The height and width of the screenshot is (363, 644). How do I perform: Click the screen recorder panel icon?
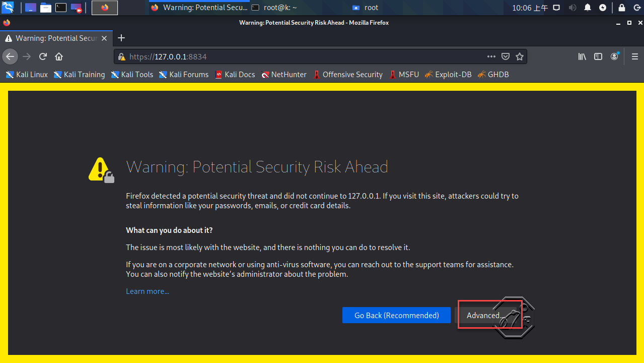tap(76, 8)
